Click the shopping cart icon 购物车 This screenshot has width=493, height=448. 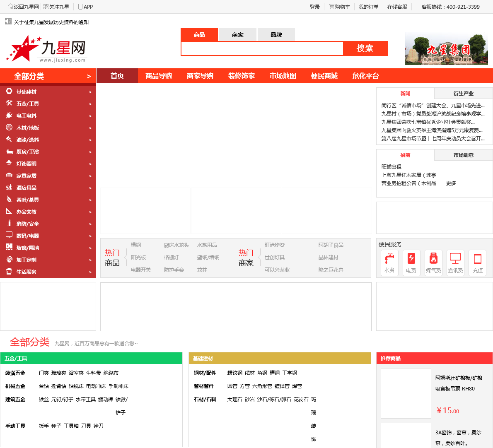[331, 6]
